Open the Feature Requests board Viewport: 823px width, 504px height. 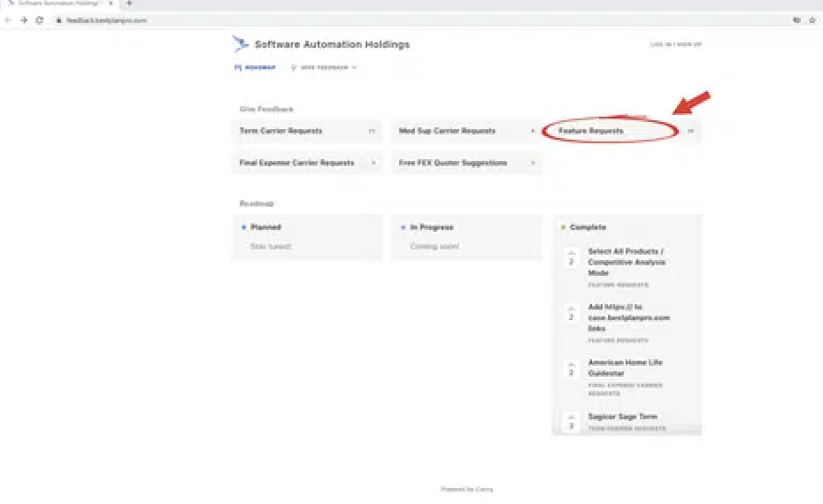pyautogui.click(x=591, y=131)
